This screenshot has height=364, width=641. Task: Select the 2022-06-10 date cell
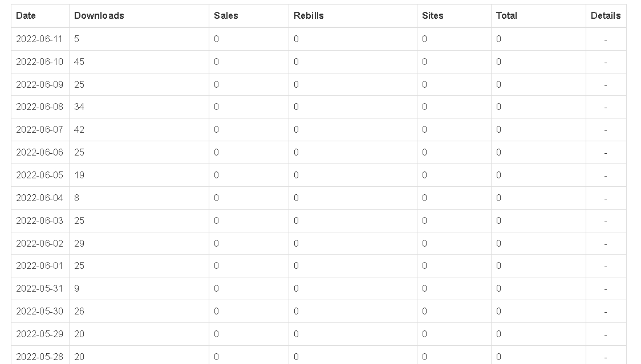pos(39,62)
